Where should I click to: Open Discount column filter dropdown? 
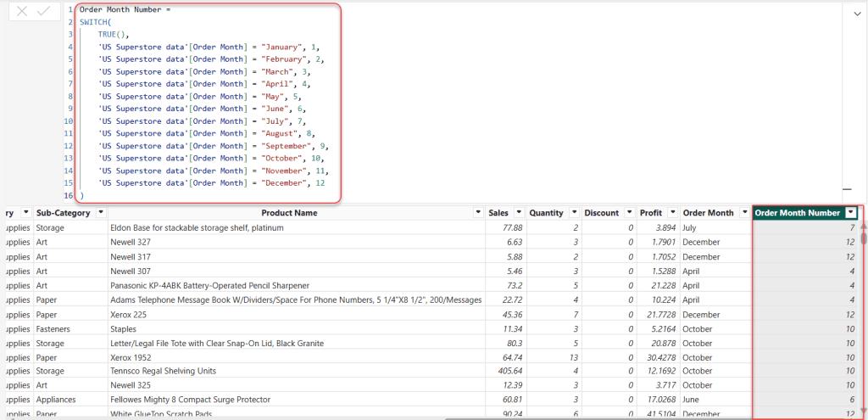(630, 213)
